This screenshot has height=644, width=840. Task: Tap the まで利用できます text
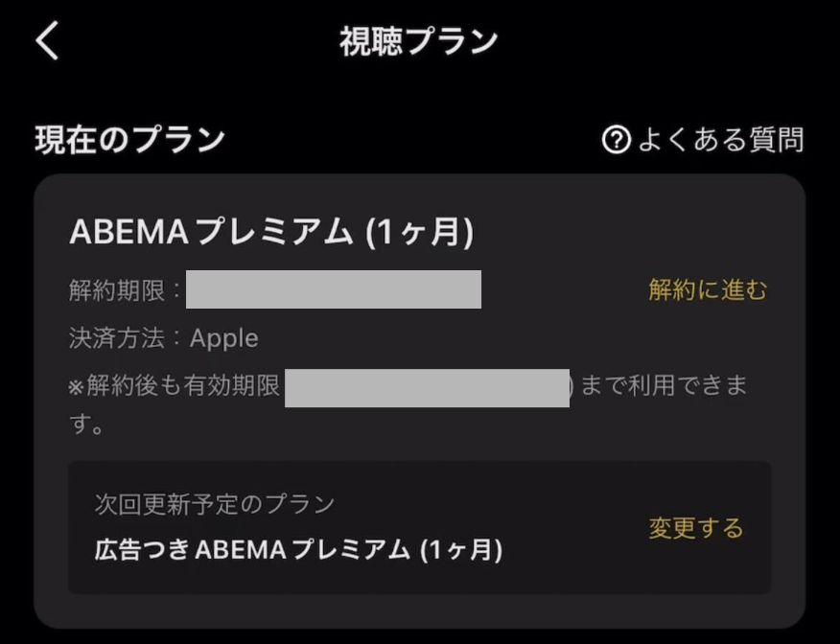coord(664,387)
